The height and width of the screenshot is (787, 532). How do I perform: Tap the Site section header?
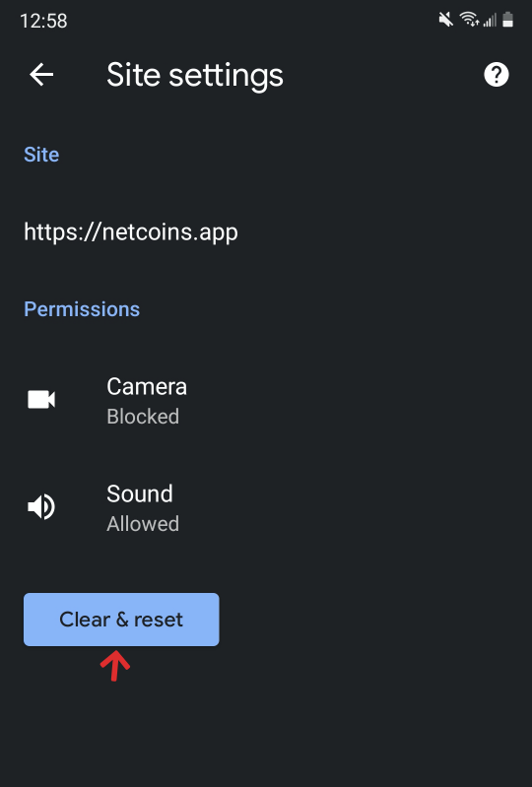[41, 155]
